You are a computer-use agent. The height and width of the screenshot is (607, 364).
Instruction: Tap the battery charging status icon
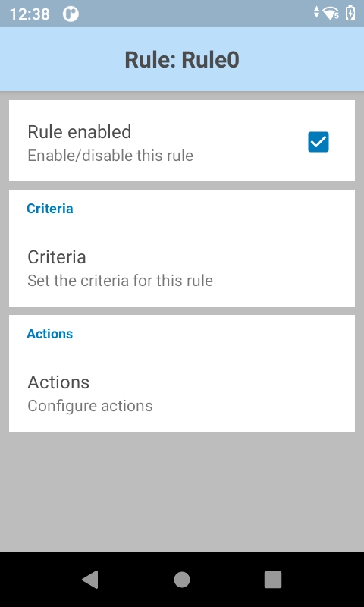pos(350,13)
